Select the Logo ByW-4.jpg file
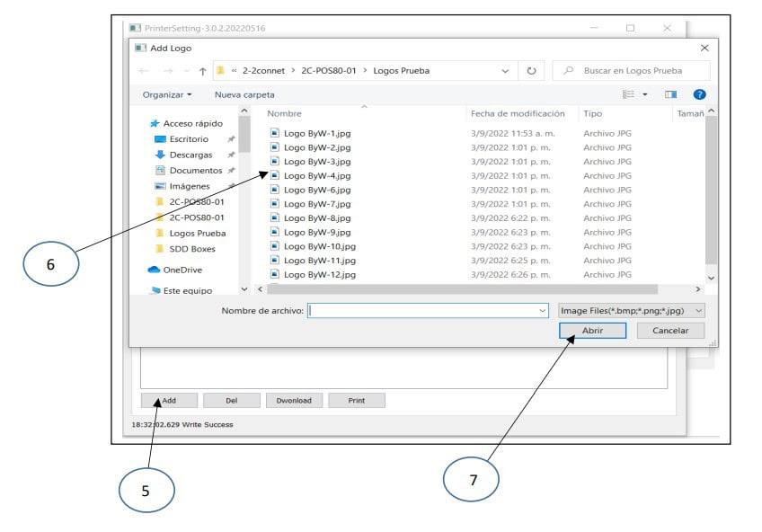 point(316,176)
